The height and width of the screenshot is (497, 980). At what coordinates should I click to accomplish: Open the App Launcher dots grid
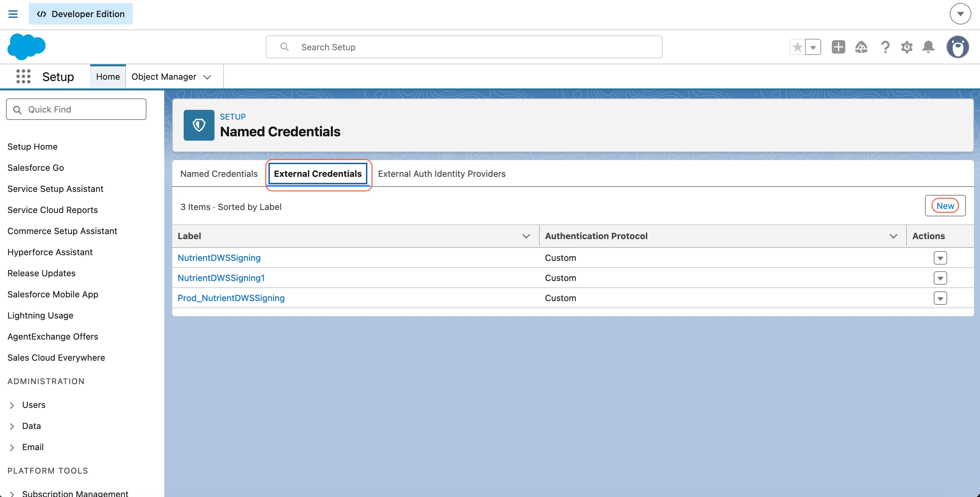pos(23,76)
